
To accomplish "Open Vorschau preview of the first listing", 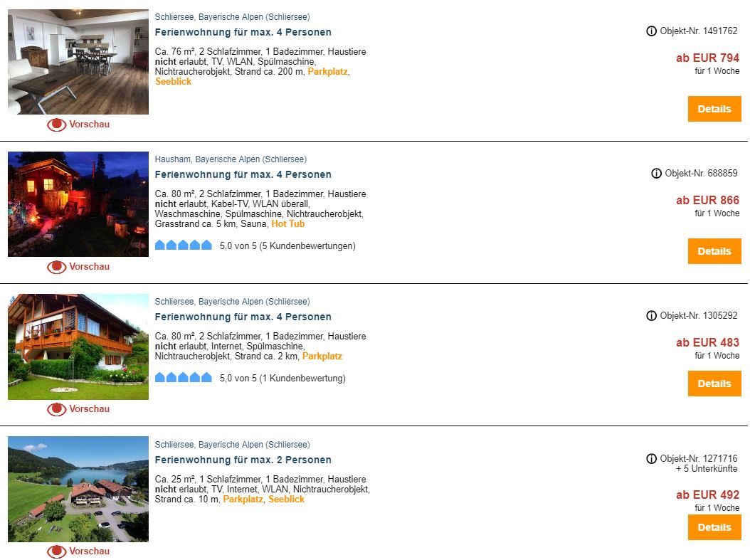I will pos(78,124).
